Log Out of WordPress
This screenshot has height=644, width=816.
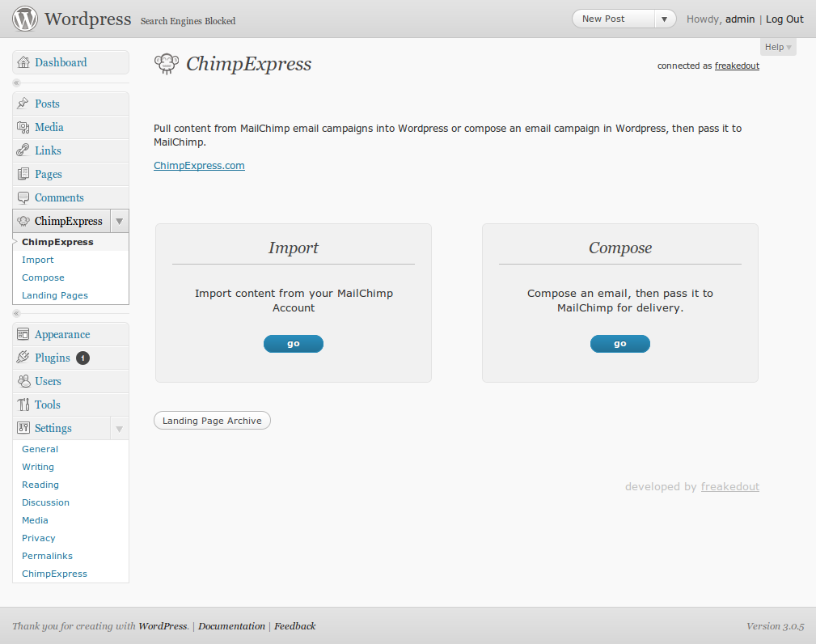click(784, 19)
